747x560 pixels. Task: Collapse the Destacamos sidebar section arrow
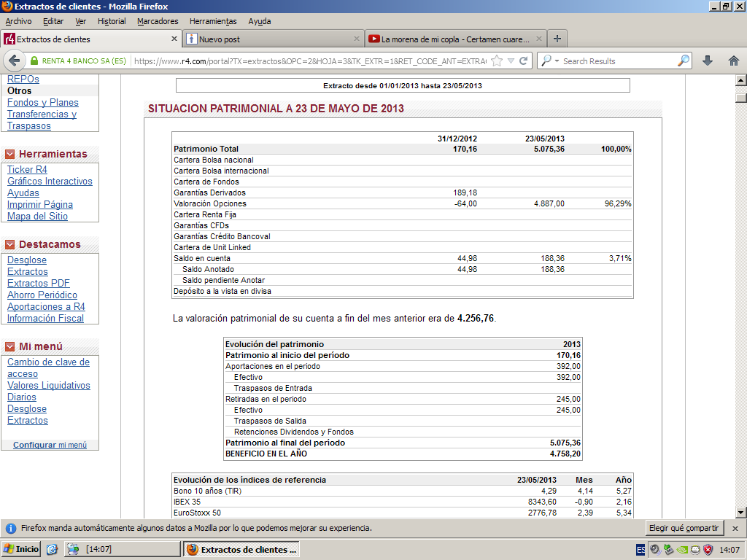click(9, 245)
